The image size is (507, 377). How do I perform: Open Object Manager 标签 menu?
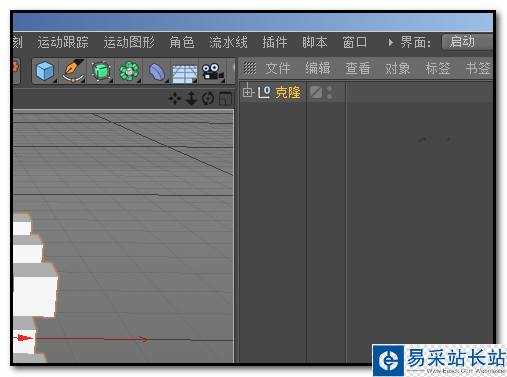point(438,68)
